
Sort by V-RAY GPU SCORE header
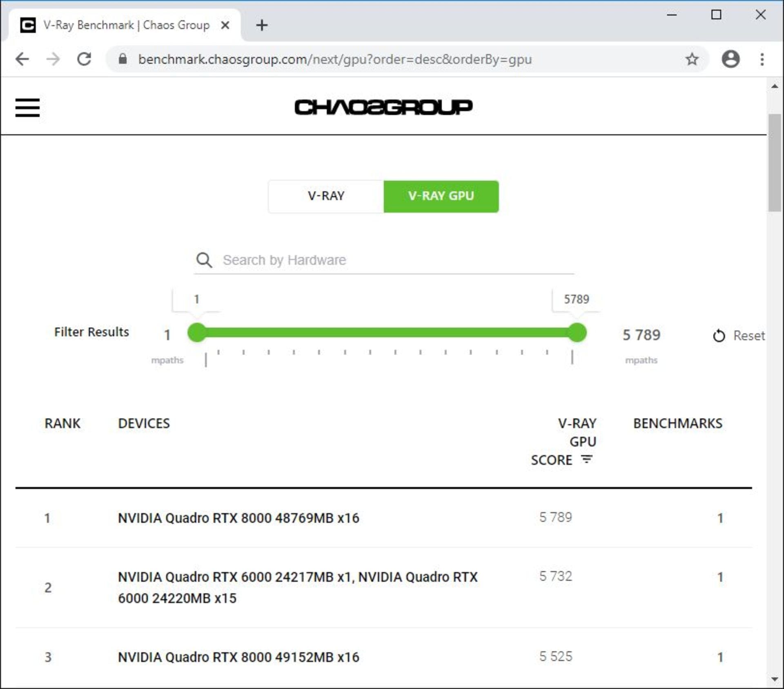[x=563, y=442]
